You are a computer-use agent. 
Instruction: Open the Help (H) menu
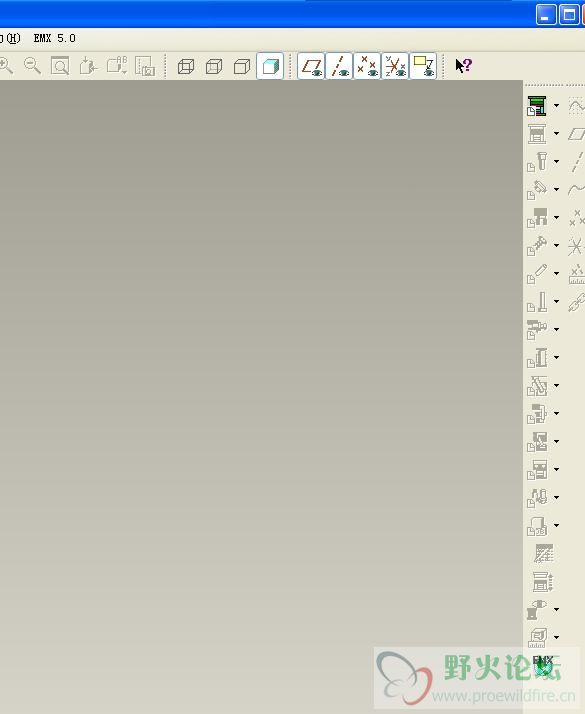10,38
